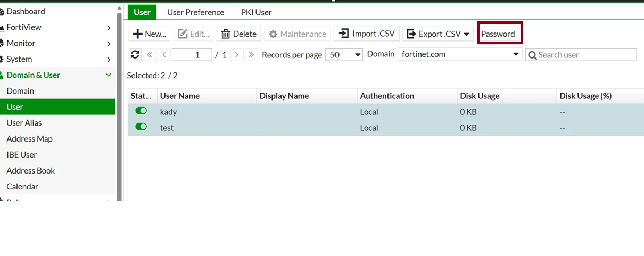The height and width of the screenshot is (256, 644).
Task: Sort by User Name column header
Action: click(x=207, y=96)
